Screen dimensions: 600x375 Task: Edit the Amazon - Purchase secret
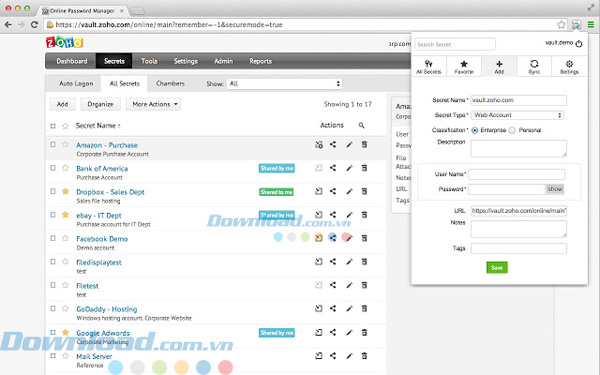349,145
